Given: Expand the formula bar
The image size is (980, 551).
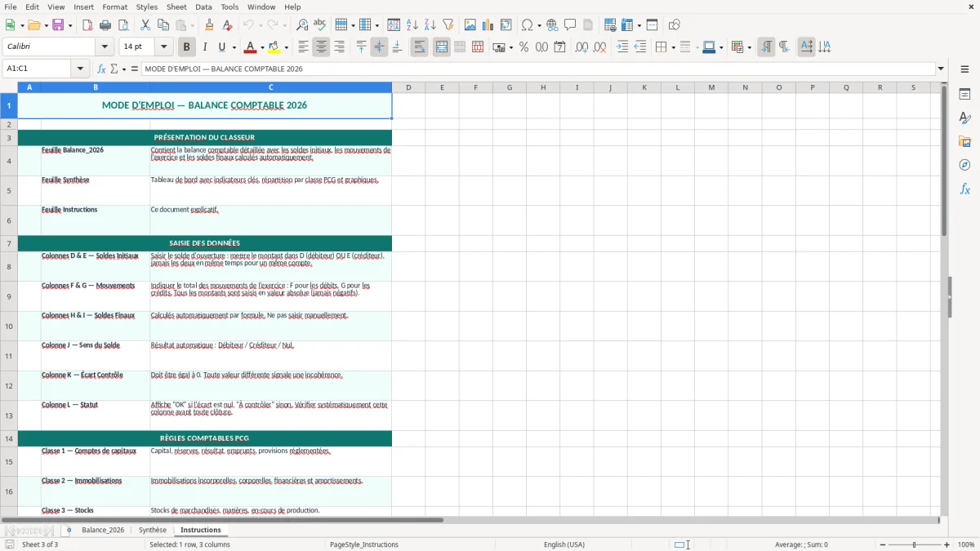Looking at the screenshot, I should point(941,69).
